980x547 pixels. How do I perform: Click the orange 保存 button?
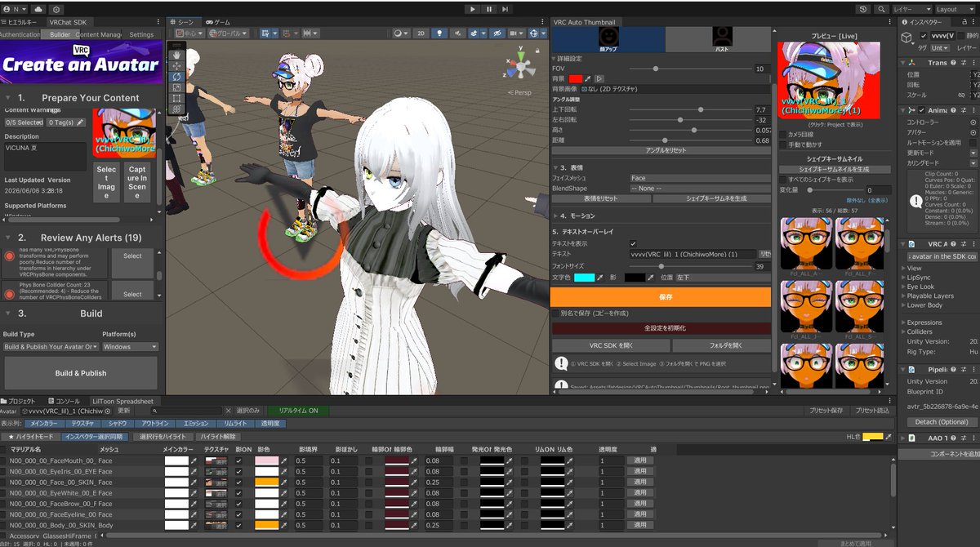(x=661, y=297)
